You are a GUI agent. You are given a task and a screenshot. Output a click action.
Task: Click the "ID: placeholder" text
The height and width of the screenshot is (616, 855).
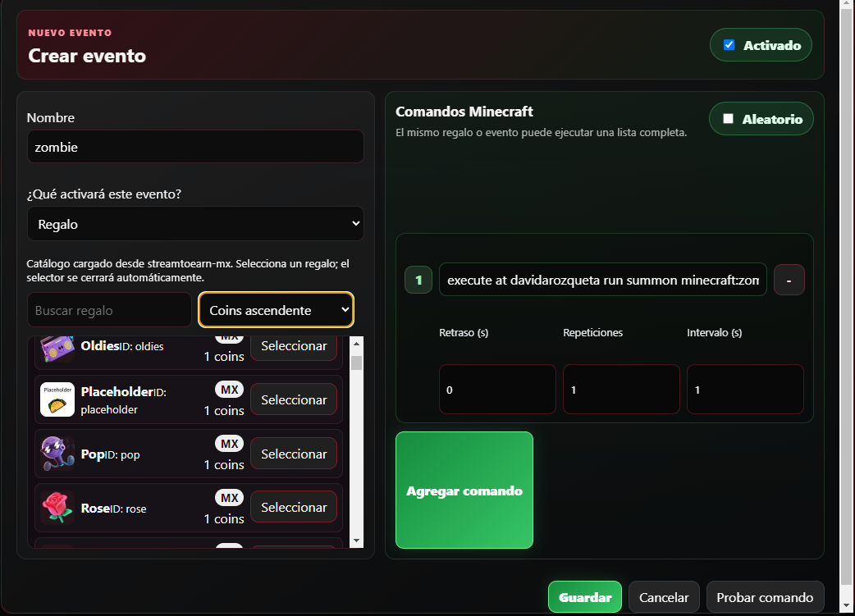click(124, 400)
